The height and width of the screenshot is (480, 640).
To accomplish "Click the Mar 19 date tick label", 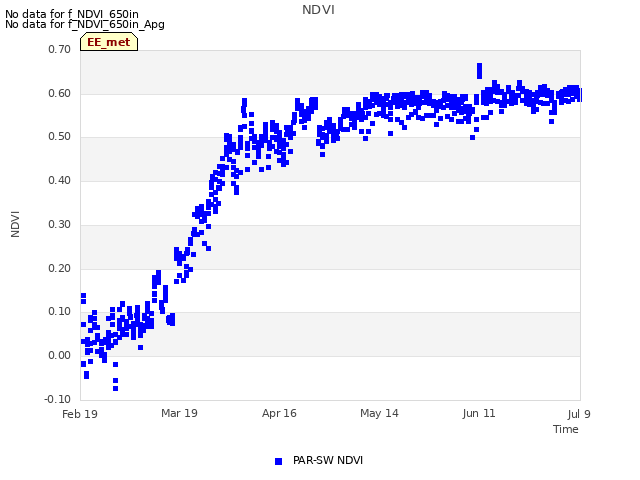I will point(179,413).
